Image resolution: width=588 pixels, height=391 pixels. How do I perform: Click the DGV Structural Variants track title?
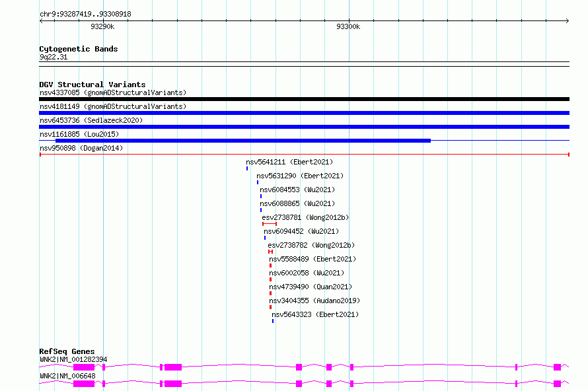(x=92, y=85)
